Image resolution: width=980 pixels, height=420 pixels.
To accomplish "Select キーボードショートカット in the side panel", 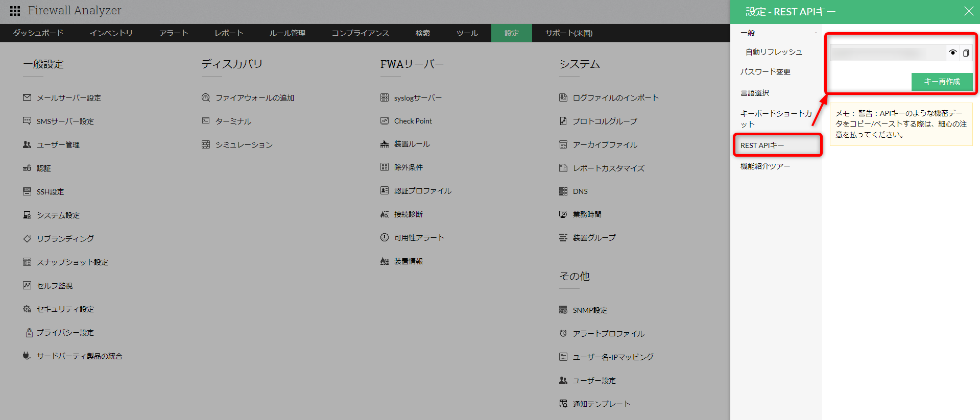I will 776,119.
